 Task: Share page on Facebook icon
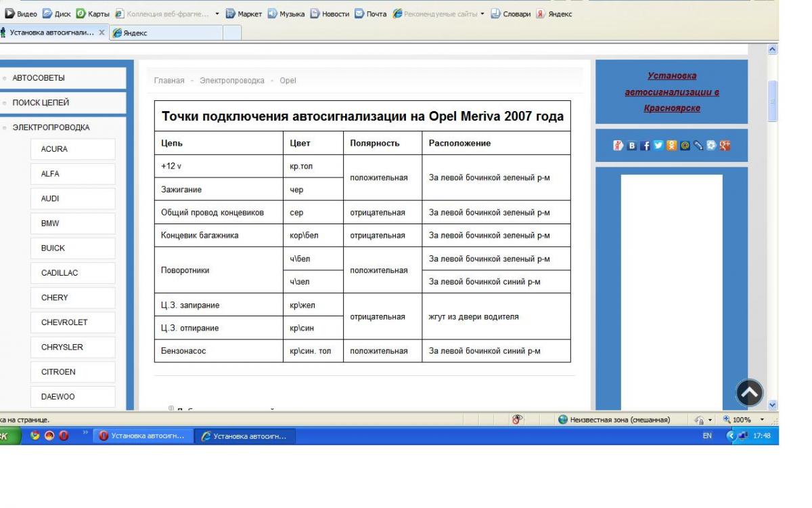pos(645,145)
